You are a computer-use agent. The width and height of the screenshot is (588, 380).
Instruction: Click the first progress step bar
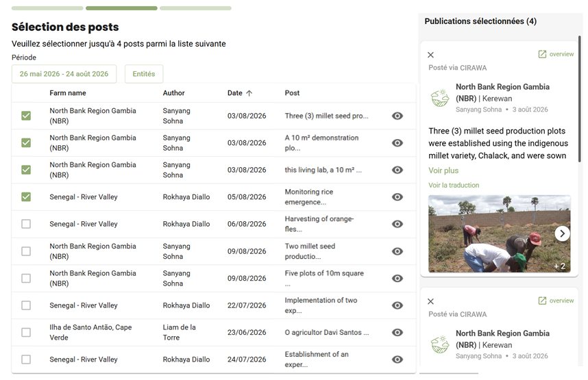[x=47, y=8]
